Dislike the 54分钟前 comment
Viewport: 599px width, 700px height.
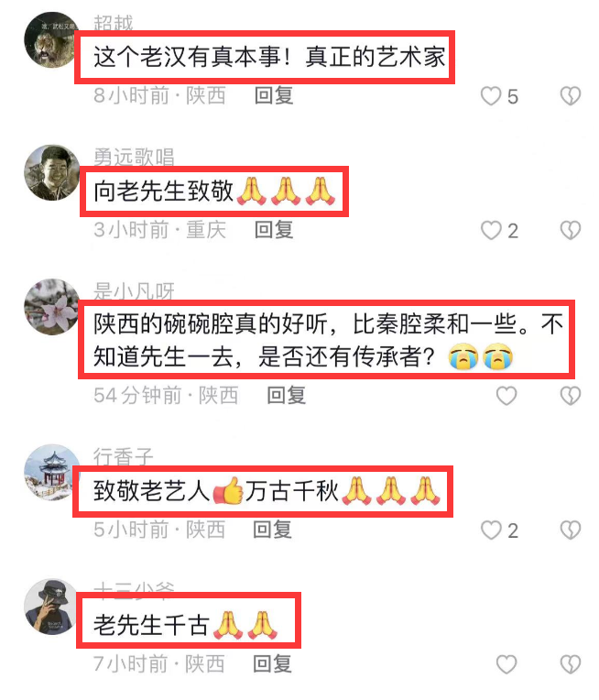click(571, 396)
